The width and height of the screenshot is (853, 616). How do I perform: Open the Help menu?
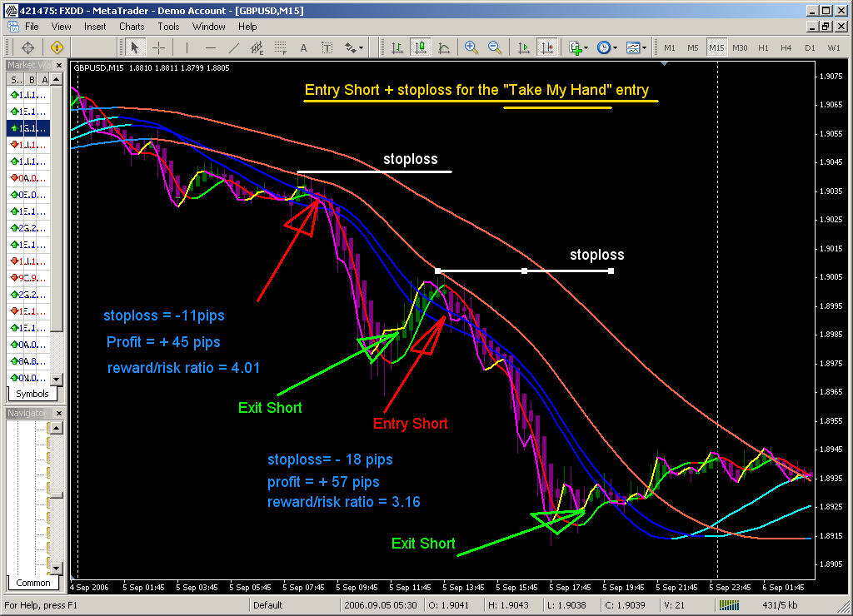tap(247, 27)
